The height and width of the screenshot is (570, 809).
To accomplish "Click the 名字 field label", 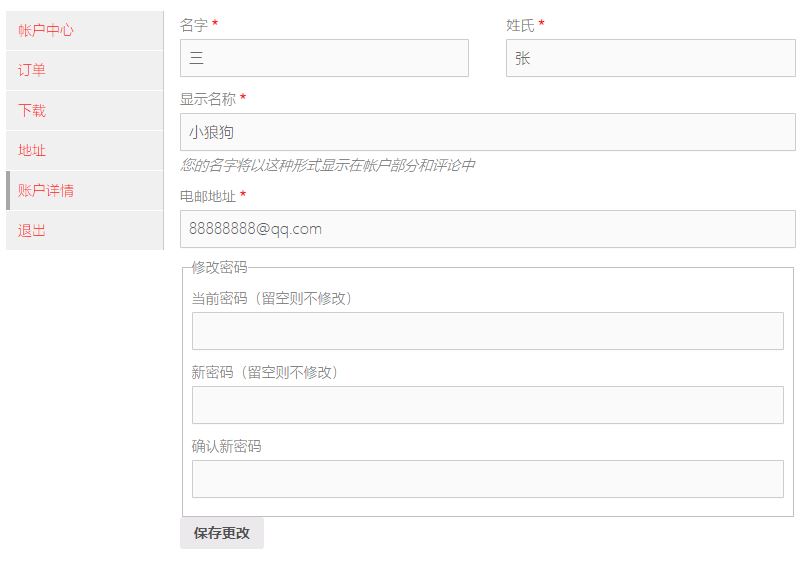I will pyautogui.click(x=194, y=25).
